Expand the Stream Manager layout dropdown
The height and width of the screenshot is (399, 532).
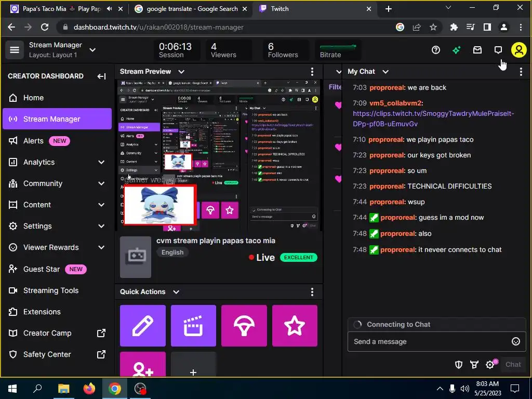pos(92,50)
